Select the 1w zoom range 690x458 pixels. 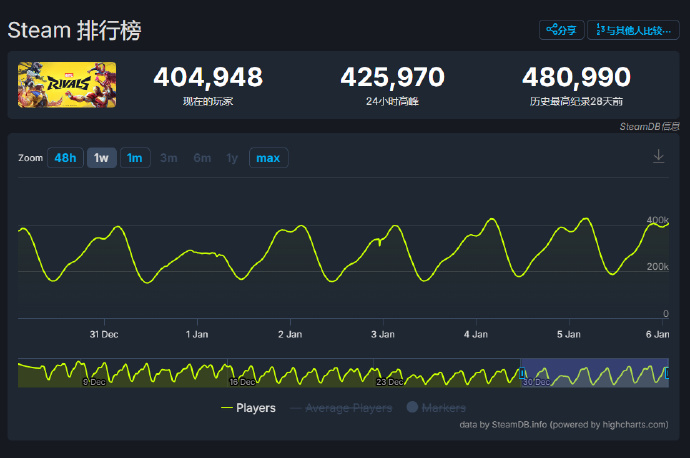[x=101, y=158]
